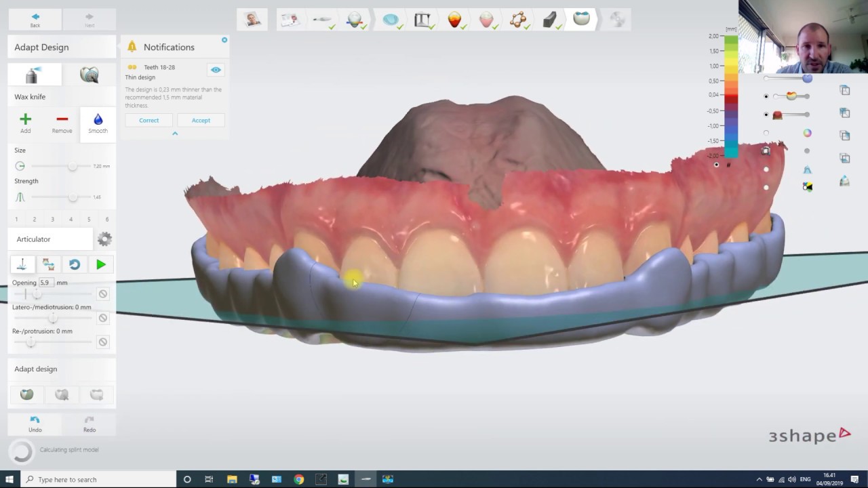Adjust the Latero-/mediotrusion slider
The image size is (868, 488).
53,318
